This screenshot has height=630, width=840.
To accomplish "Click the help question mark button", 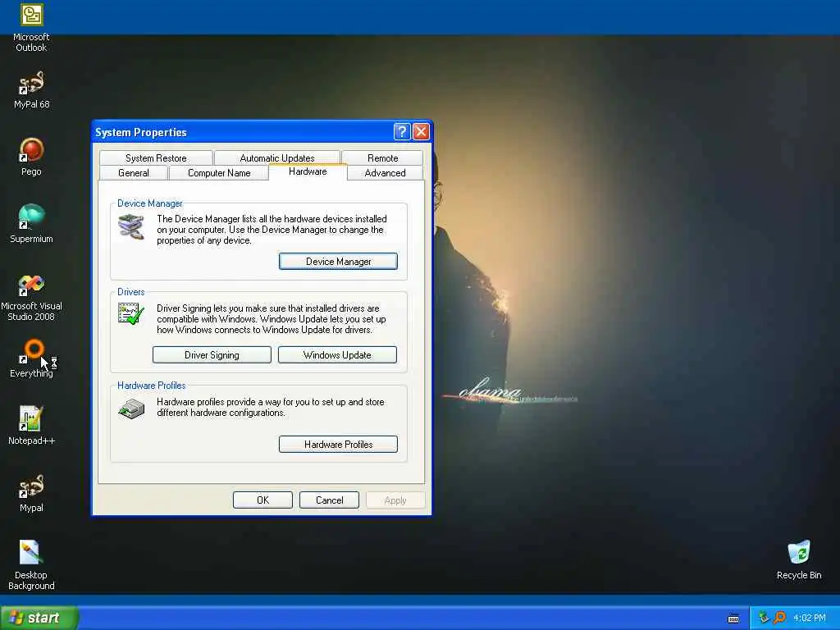I will pyautogui.click(x=402, y=131).
